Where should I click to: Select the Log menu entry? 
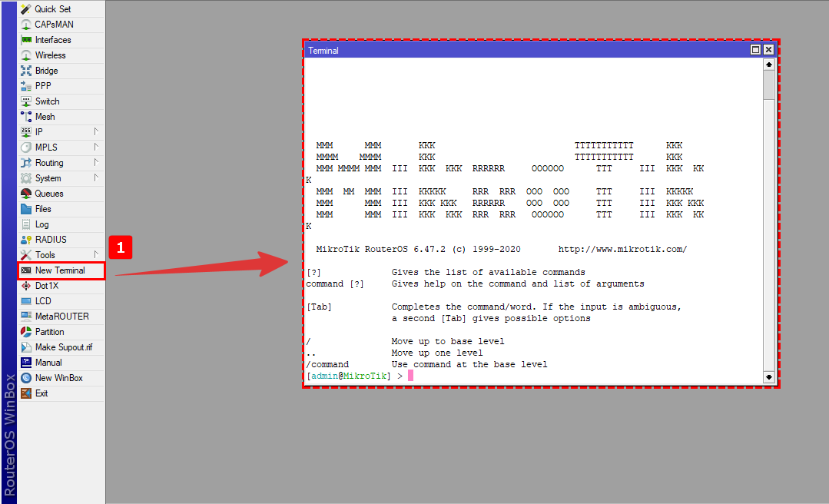point(41,224)
